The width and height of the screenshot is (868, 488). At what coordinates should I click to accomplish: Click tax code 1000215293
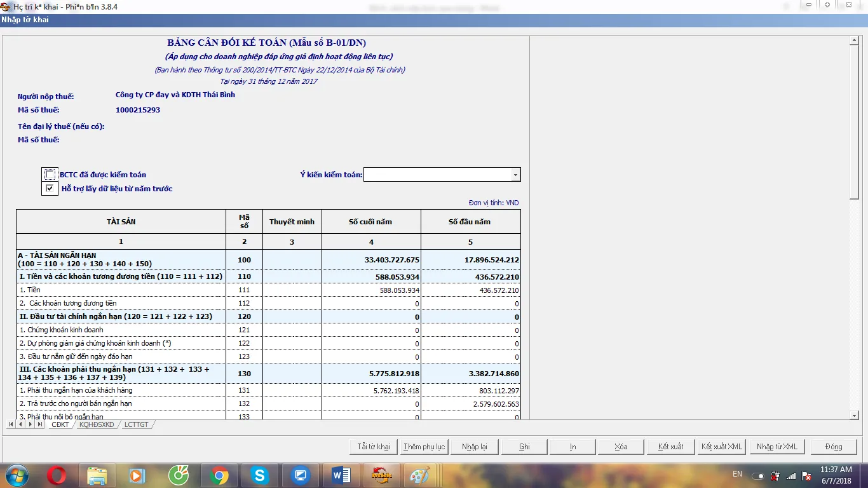(x=138, y=110)
